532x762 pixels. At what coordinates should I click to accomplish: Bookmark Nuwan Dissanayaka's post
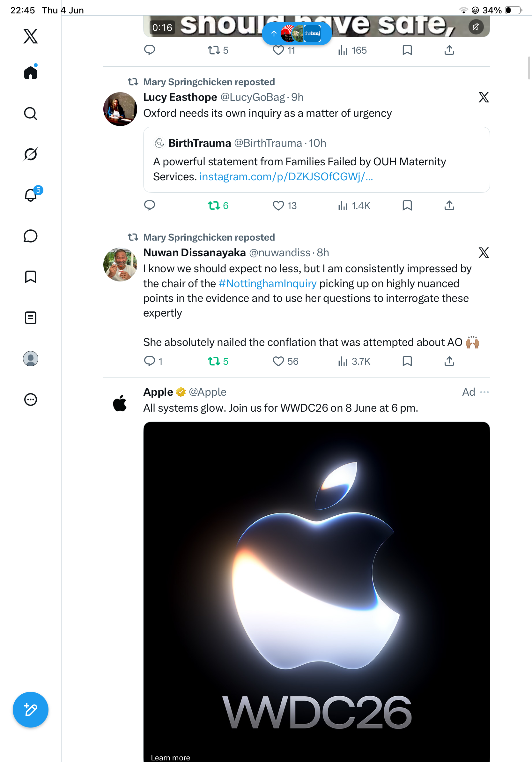tap(407, 361)
